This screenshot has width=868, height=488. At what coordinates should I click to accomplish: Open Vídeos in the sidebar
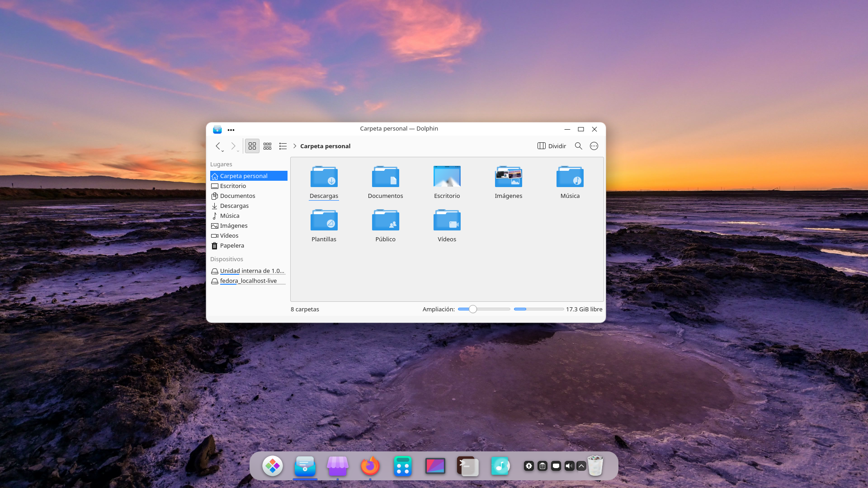(249, 235)
